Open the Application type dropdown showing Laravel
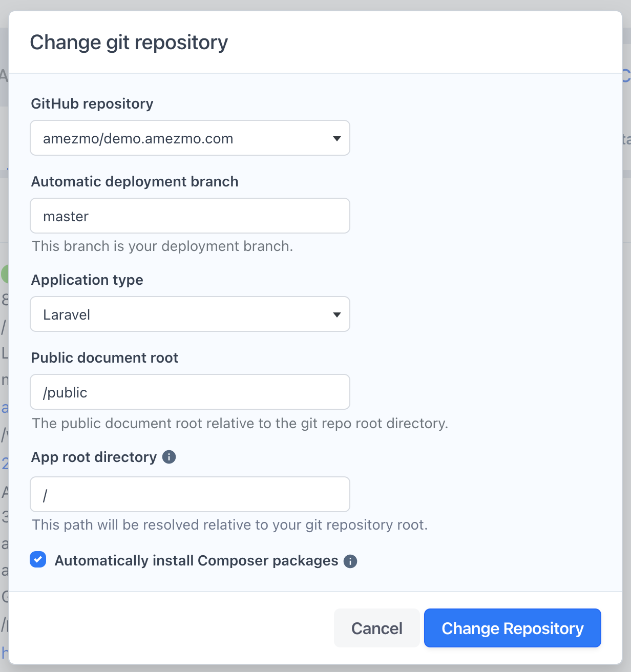This screenshot has width=631, height=672. (190, 314)
